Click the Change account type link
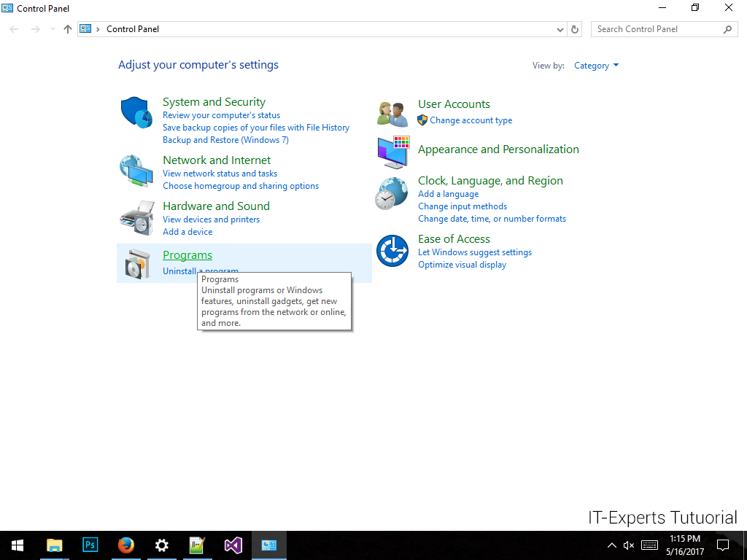Image resolution: width=747 pixels, height=560 pixels. pos(471,120)
